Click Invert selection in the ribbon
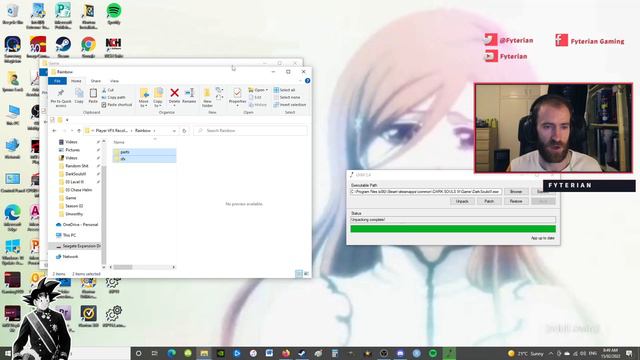 pyautogui.click(x=290, y=105)
